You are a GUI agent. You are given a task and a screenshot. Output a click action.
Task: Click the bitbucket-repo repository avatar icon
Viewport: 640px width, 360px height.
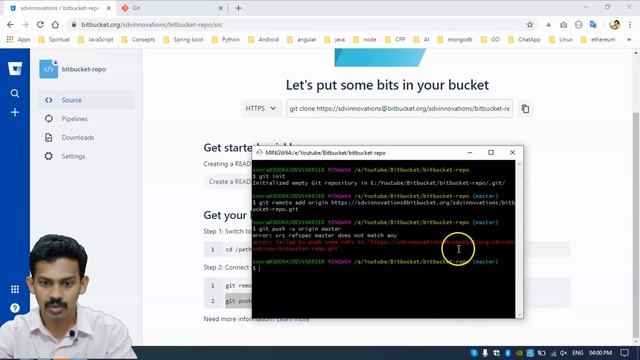coord(49,69)
